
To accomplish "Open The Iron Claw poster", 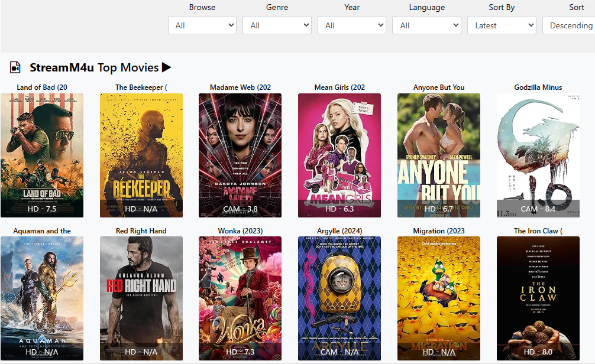I will pyautogui.click(x=538, y=298).
